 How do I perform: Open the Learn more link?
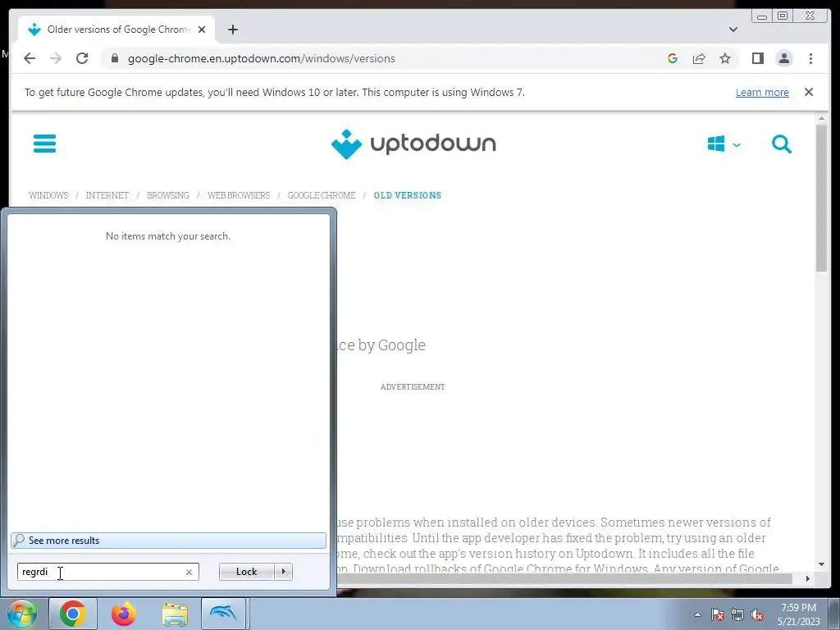click(x=762, y=92)
